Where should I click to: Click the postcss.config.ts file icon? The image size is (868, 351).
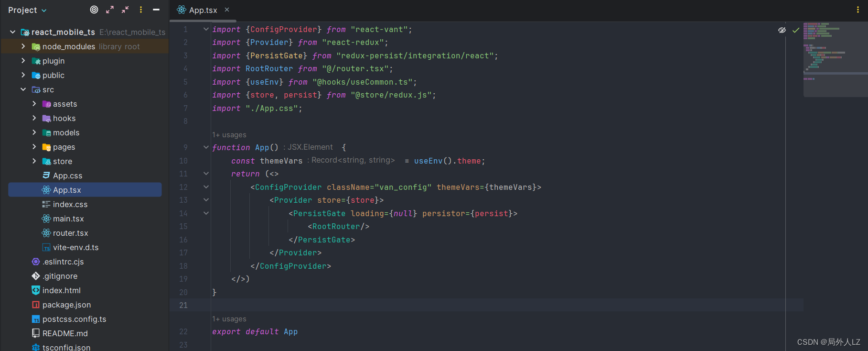(36, 319)
